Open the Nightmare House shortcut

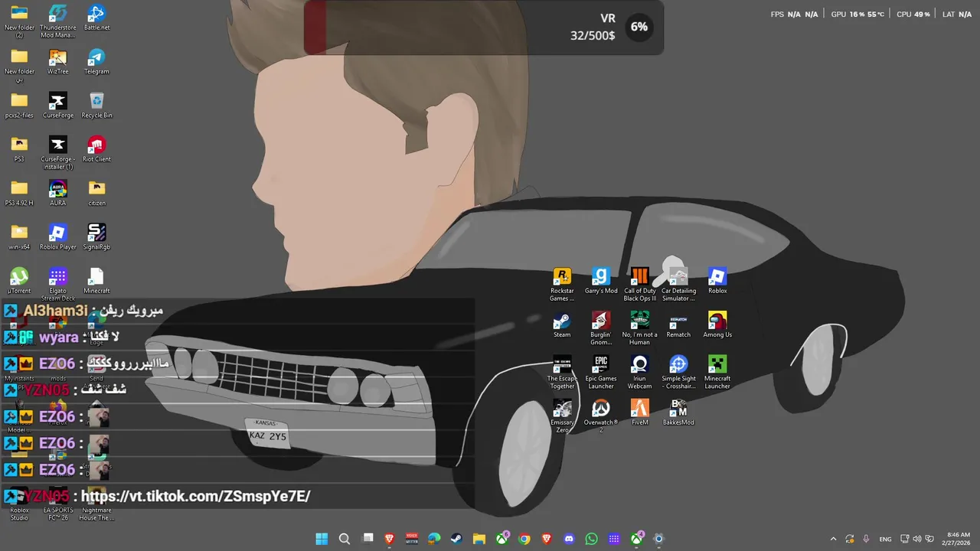pos(96,504)
